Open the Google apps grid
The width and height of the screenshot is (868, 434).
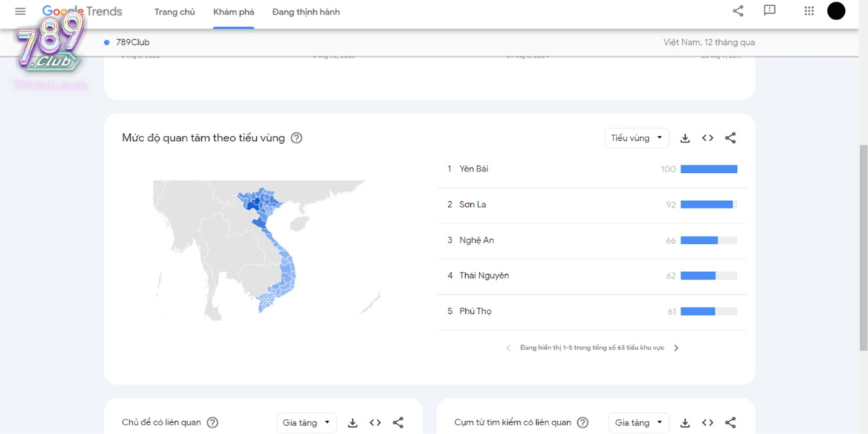tap(808, 11)
